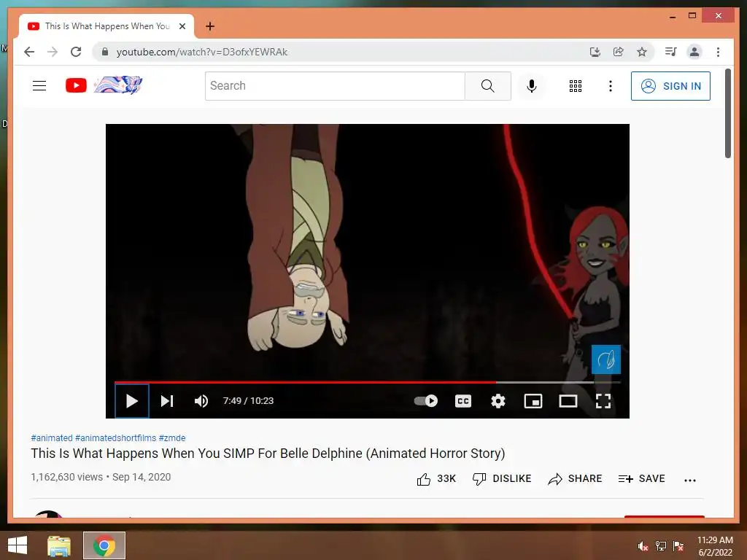Open the YouTube apps grid
The width and height of the screenshot is (747, 560).
click(576, 86)
